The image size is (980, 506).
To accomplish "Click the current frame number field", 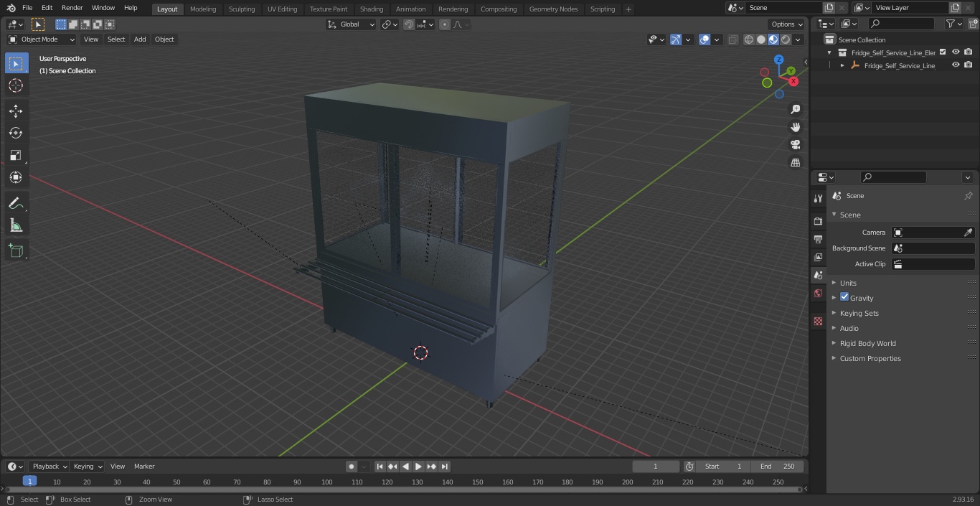I will click(x=655, y=467).
